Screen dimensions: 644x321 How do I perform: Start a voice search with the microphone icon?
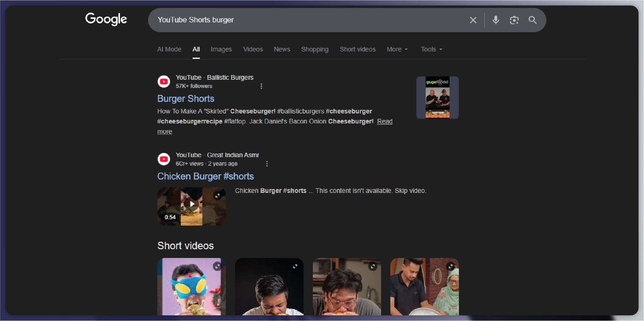click(496, 20)
